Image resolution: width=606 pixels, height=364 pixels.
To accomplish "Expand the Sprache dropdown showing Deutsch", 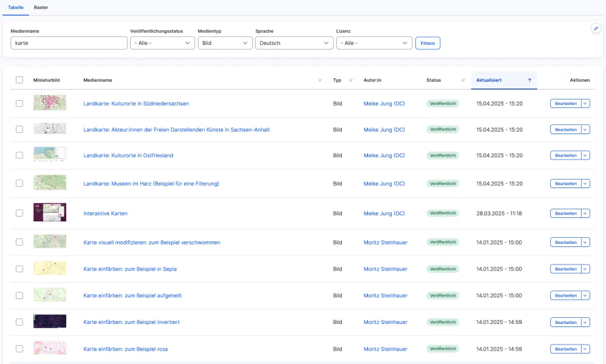I will [294, 43].
